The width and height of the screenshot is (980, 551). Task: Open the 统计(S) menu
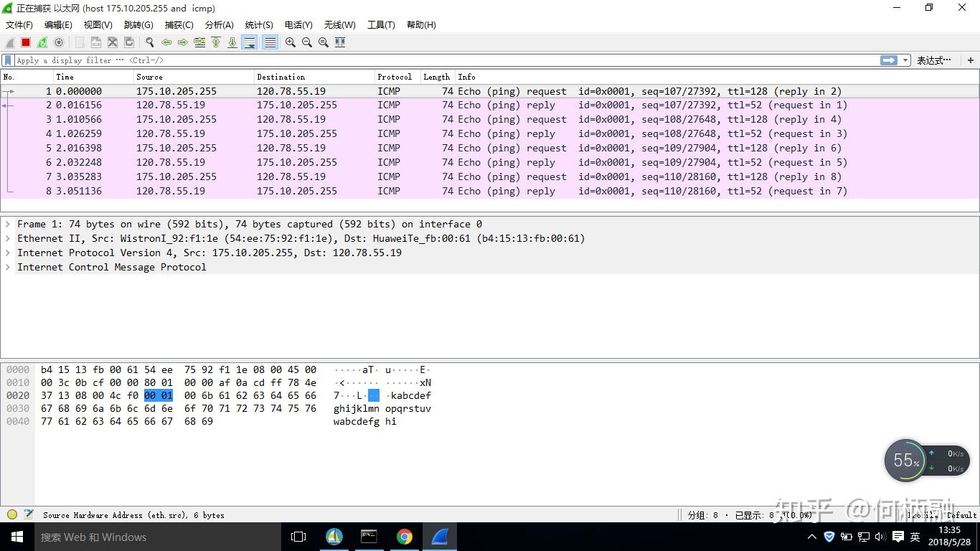pyautogui.click(x=258, y=24)
